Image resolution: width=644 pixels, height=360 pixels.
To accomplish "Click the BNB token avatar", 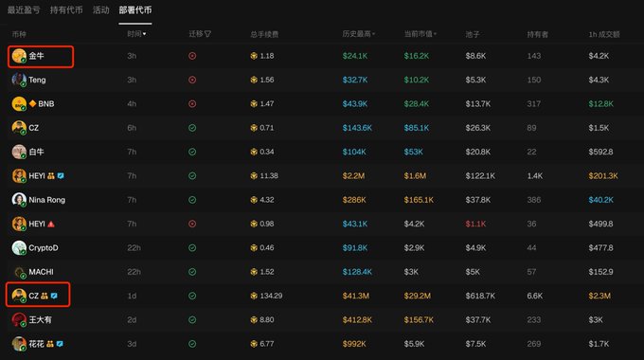I will point(19,104).
